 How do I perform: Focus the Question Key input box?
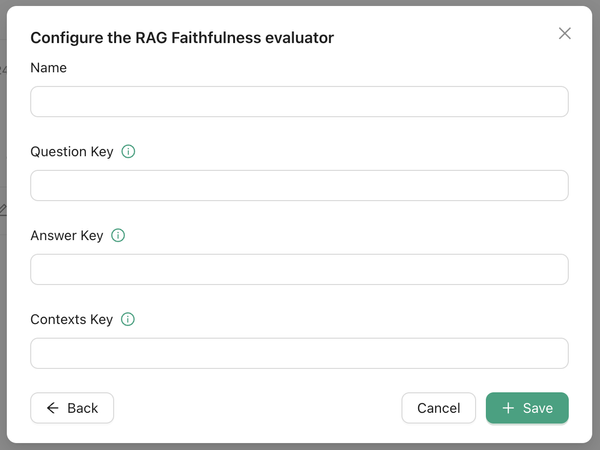point(299,186)
